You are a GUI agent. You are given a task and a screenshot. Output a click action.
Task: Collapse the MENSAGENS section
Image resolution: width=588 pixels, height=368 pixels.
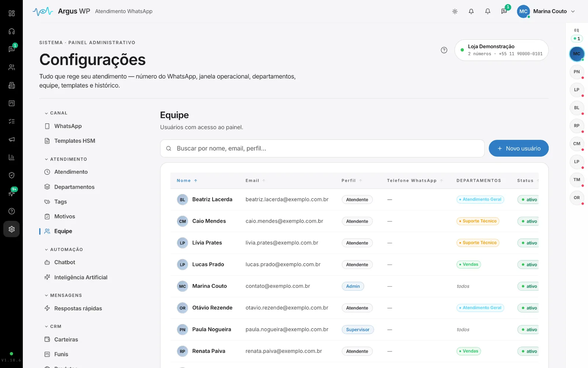[x=63, y=296]
